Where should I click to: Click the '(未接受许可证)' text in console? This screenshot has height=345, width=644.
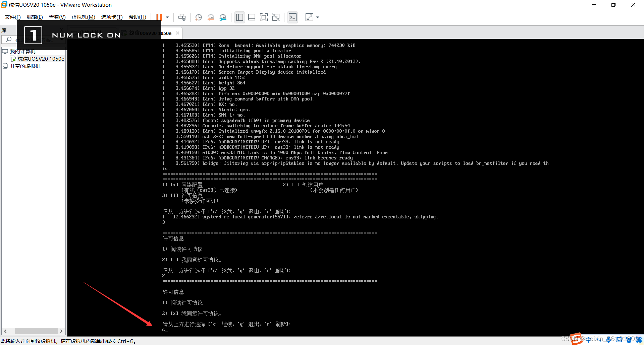[x=200, y=201]
